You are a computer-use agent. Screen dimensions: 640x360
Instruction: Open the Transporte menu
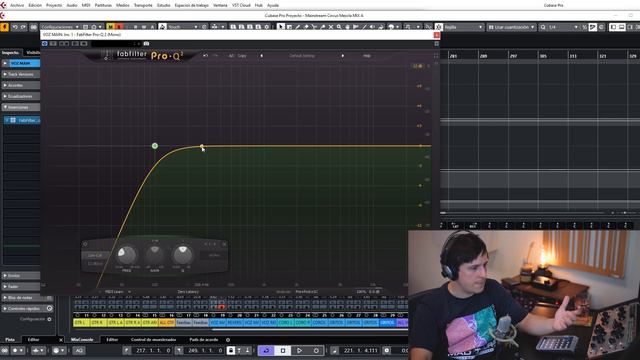pyautogui.click(x=143, y=5)
